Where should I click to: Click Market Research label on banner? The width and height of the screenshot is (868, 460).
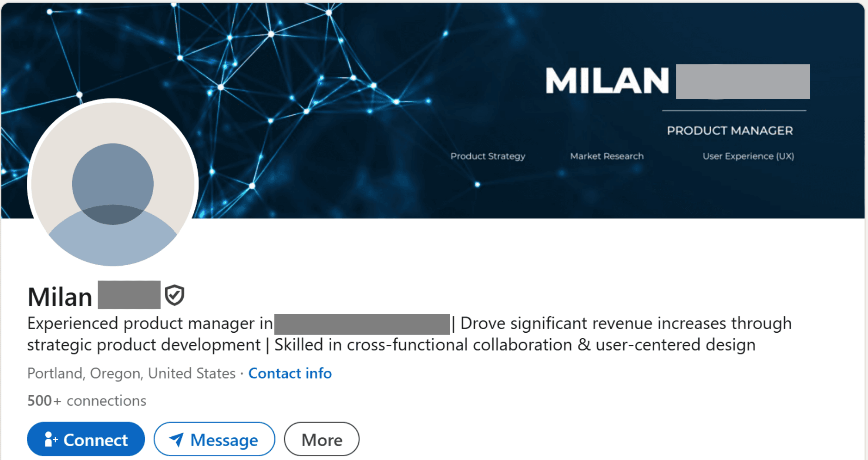coord(607,156)
